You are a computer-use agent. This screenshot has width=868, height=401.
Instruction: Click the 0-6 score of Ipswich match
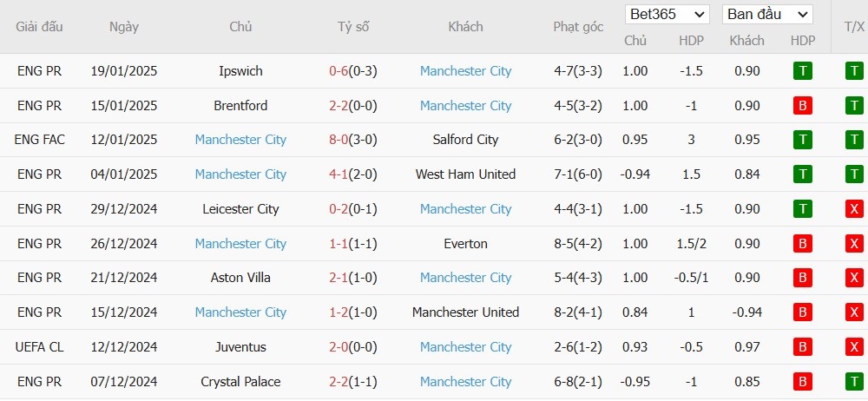339,71
